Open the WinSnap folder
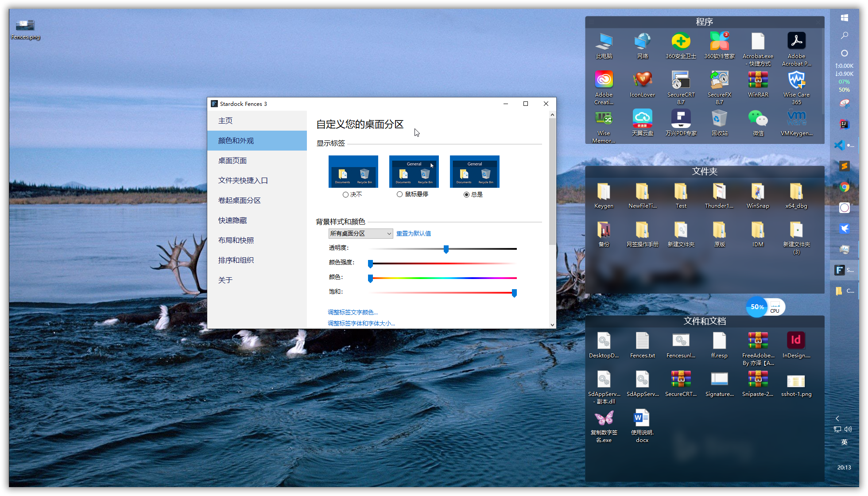868x496 pixels. [x=758, y=195]
